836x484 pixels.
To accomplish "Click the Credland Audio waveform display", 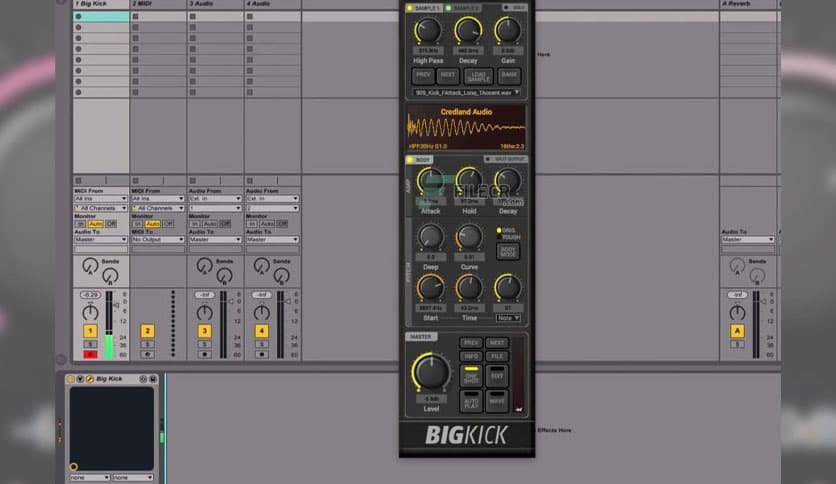I will coord(466,127).
